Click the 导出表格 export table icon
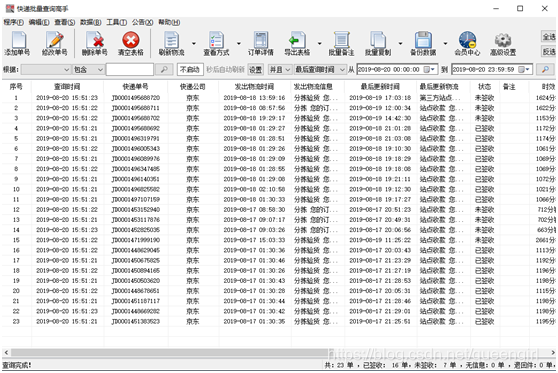 (297, 40)
